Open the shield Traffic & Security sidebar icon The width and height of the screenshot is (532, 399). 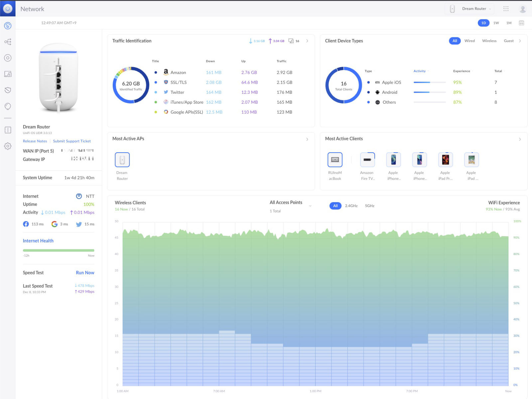8,90
